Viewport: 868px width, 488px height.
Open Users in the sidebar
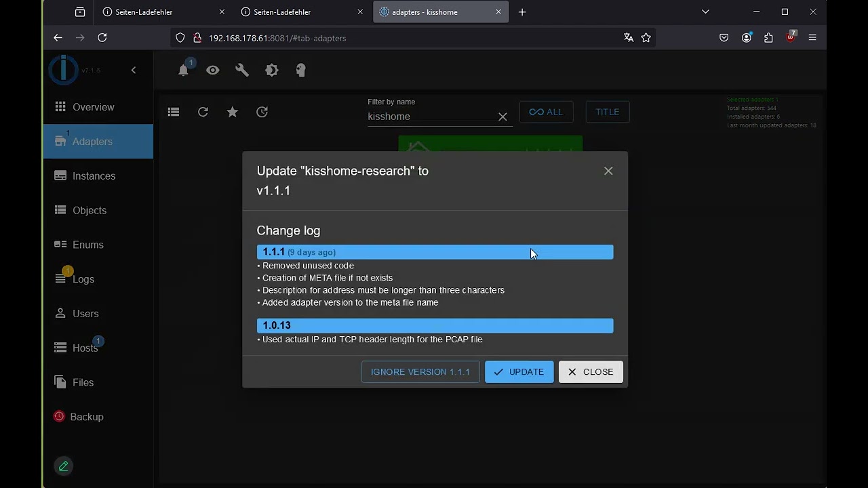98,314
